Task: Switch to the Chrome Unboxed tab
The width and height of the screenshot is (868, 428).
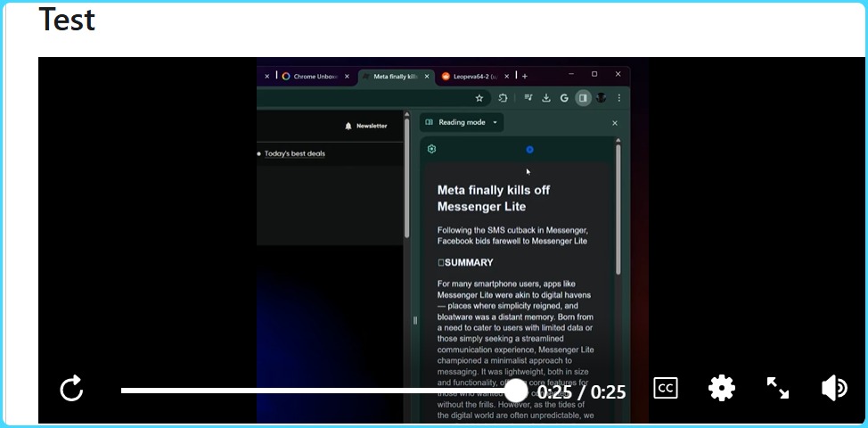Action: point(310,77)
